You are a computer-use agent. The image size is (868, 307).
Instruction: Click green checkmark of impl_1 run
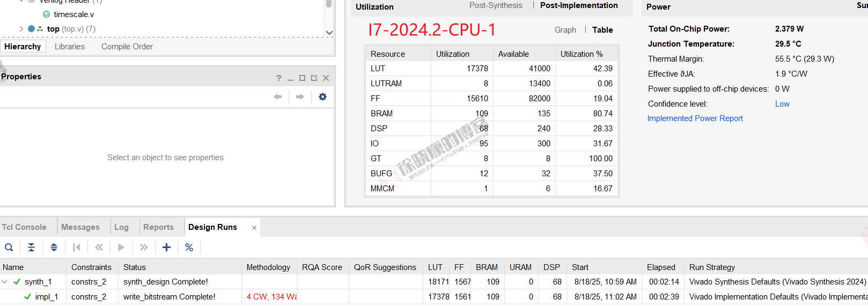coord(27,297)
